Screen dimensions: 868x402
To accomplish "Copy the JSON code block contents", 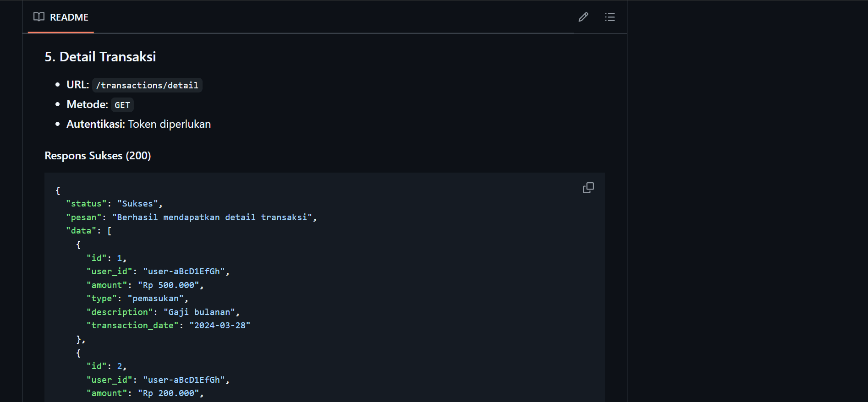I will pyautogui.click(x=588, y=188).
